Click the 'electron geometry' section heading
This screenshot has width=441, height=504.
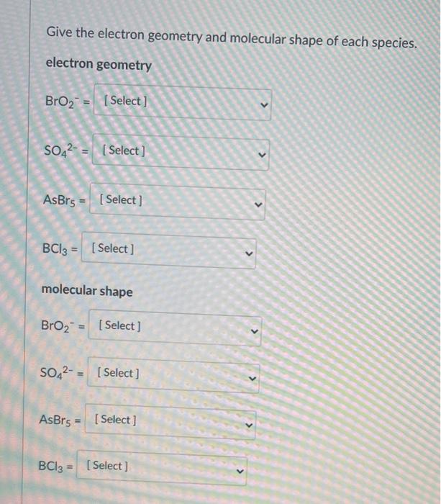99,64
